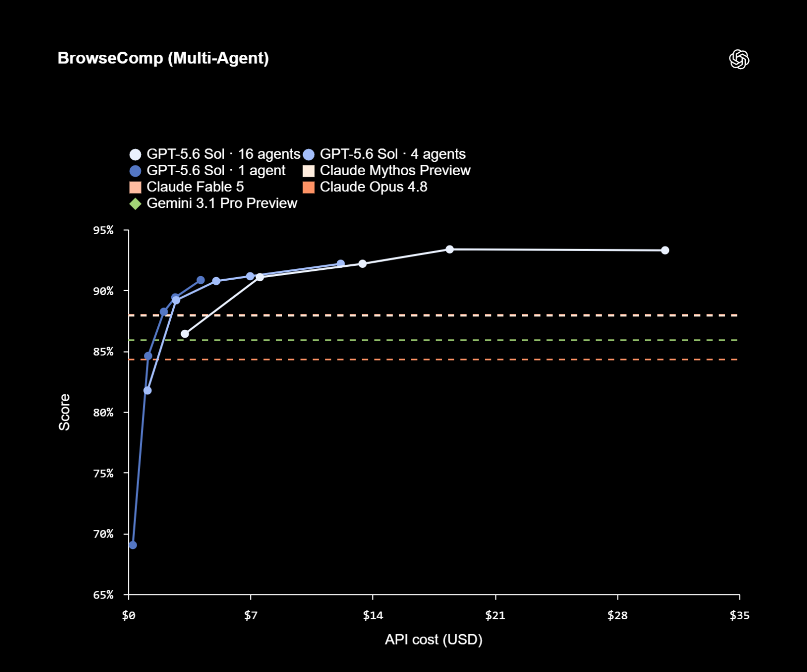Click the 'GPT-5.6 Sol · 16 agents' legend label

coord(223,154)
